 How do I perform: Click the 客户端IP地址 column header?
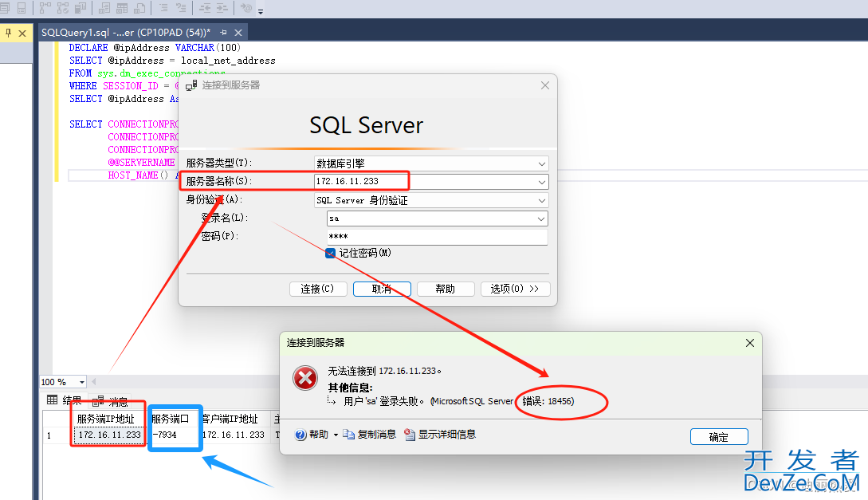(234, 419)
